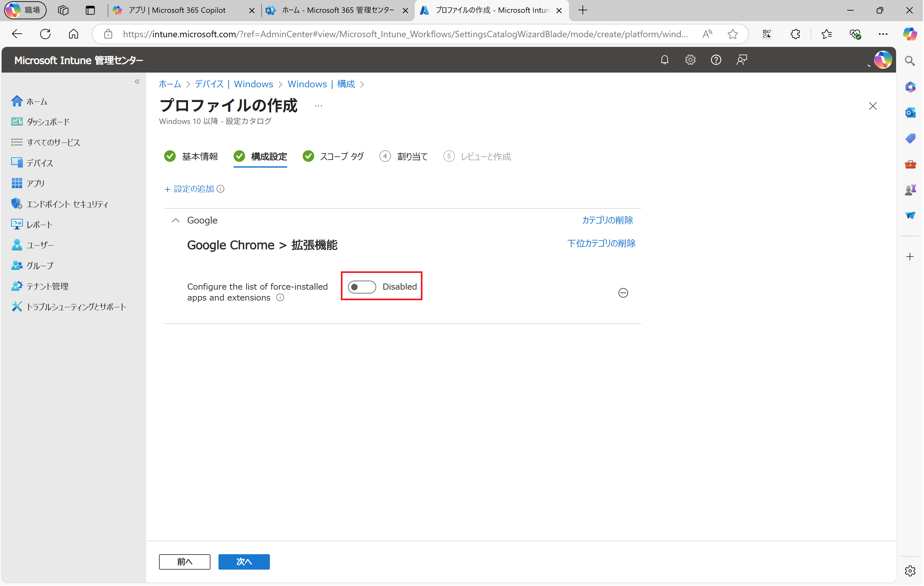Click the browser address bar
This screenshot has height=586, width=924.
pos(403,34)
